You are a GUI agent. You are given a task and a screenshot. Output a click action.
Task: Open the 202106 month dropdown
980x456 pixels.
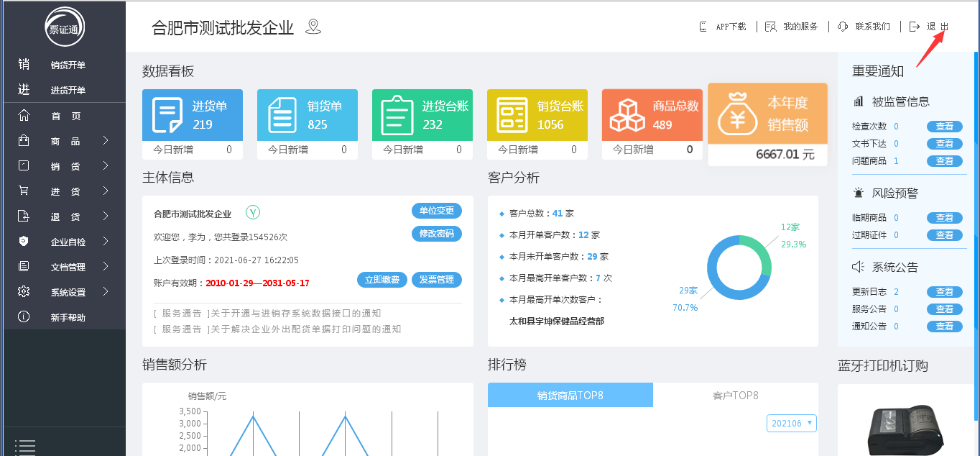pos(792,423)
